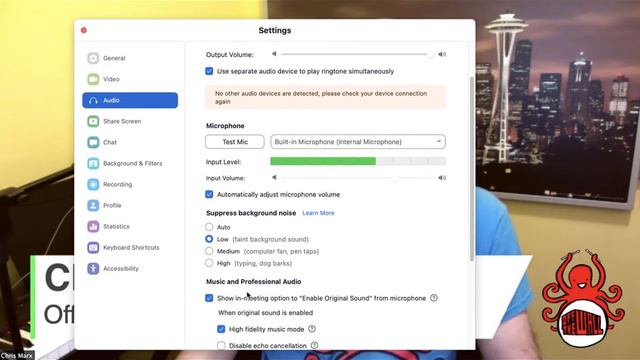640x360 pixels.
Task: Open Share Screen settings section
Action: tap(130, 121)
